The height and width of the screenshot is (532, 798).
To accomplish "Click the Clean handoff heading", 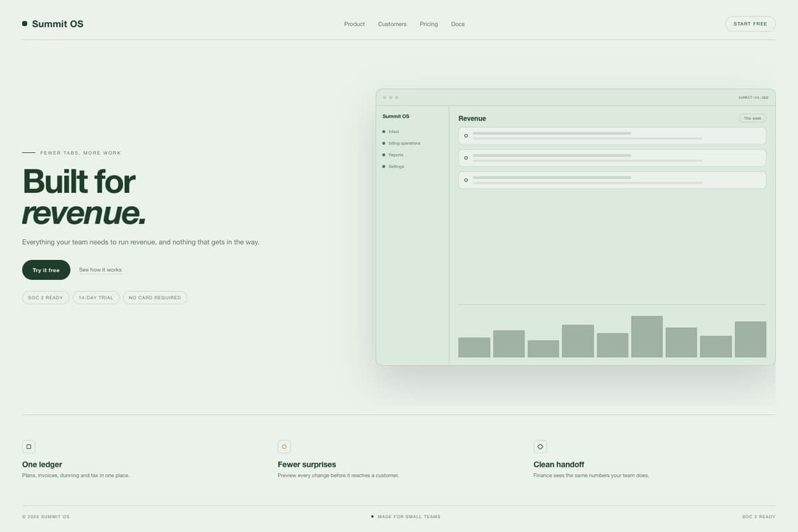I will click(x=559, y=464).
